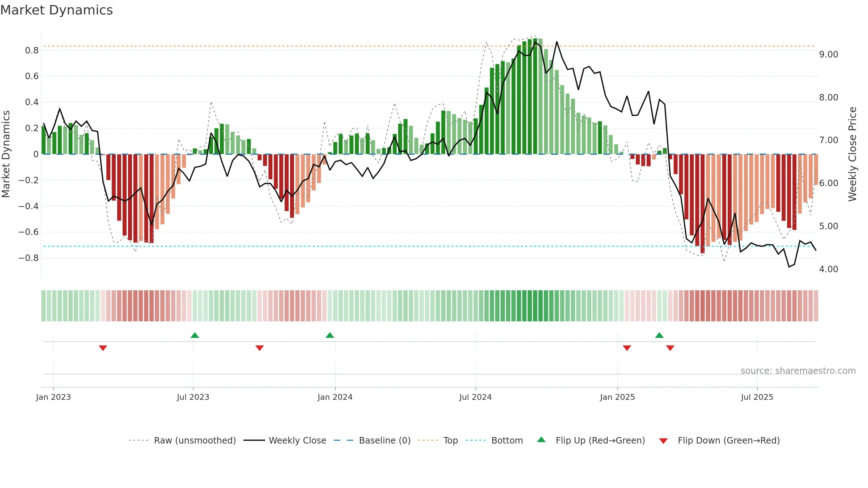
Task: Click the Bottom legend entry
Action: 494,440
